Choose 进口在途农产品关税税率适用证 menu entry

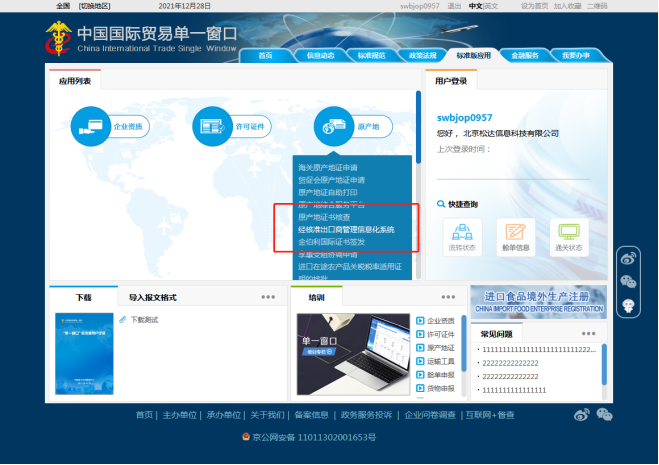(350, 267)
